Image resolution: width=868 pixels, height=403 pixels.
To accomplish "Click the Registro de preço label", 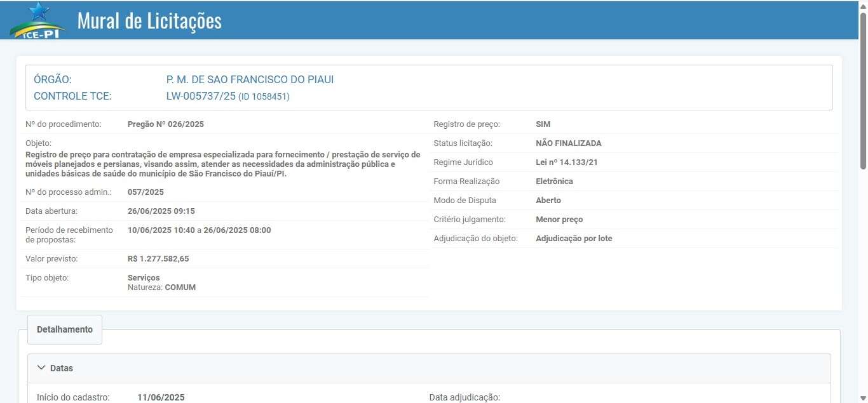I will click(466, 124).
